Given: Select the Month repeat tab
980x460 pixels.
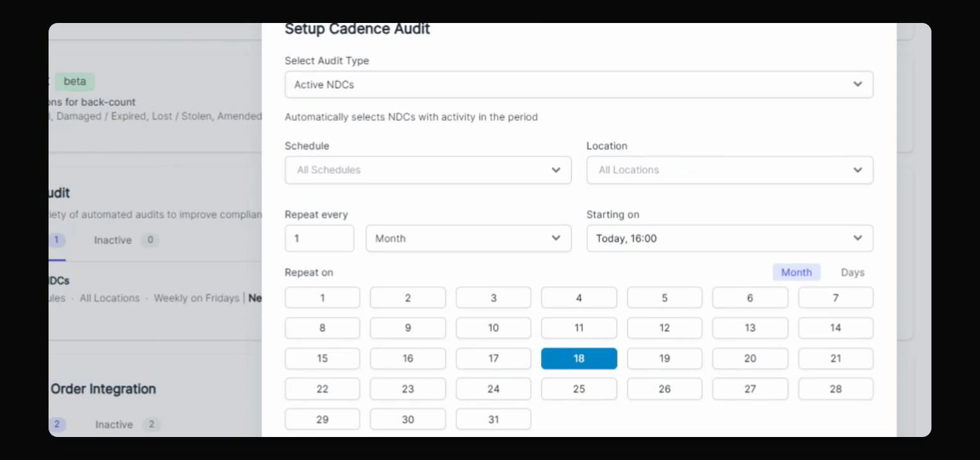Looking at the screenshot, I should click(x=796, y=272).
